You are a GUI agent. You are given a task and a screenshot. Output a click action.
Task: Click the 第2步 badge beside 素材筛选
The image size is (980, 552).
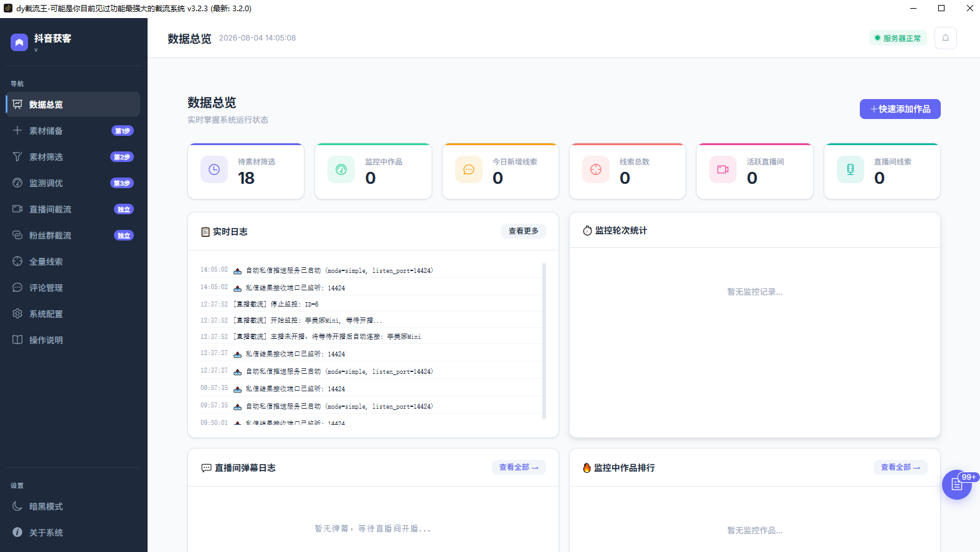click(x=122, y=157)
